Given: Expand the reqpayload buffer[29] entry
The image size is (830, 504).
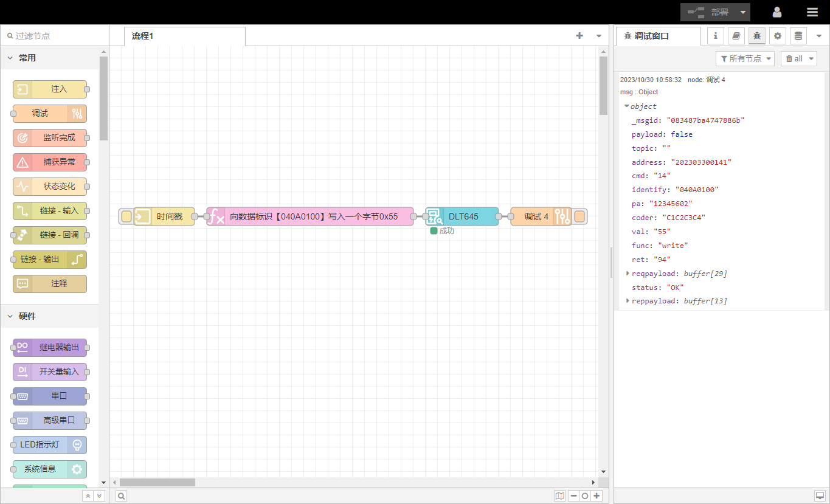Looking at the screenshot, I should point(628,274).
